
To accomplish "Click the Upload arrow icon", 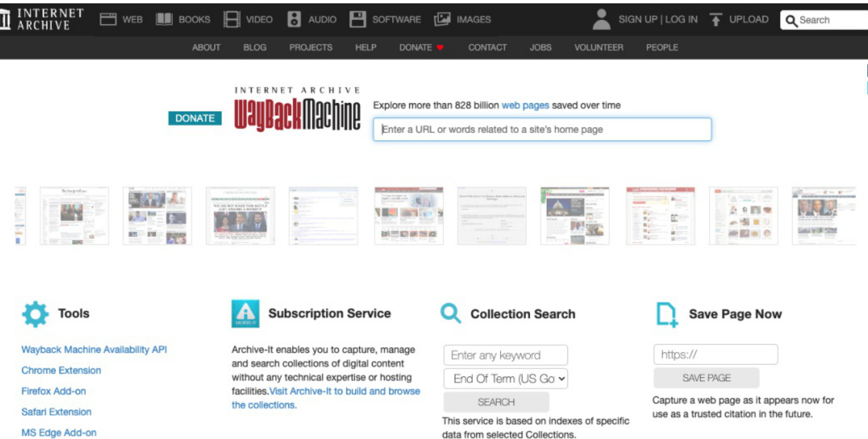I will coord(716,19).
